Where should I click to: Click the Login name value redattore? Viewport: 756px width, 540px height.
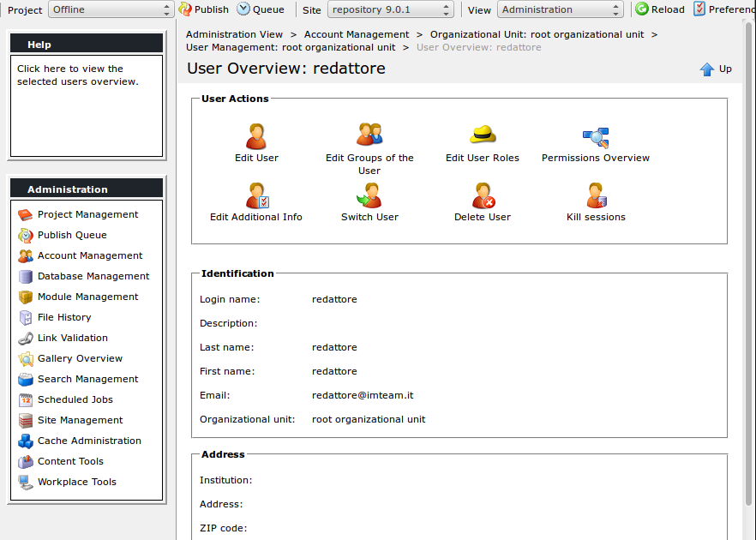click(334, 299)
